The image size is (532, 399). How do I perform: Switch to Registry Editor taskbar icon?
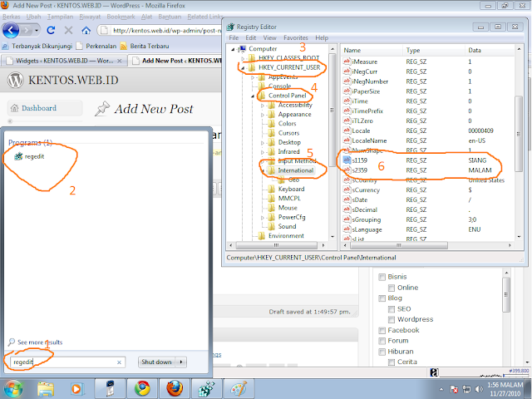207,389
